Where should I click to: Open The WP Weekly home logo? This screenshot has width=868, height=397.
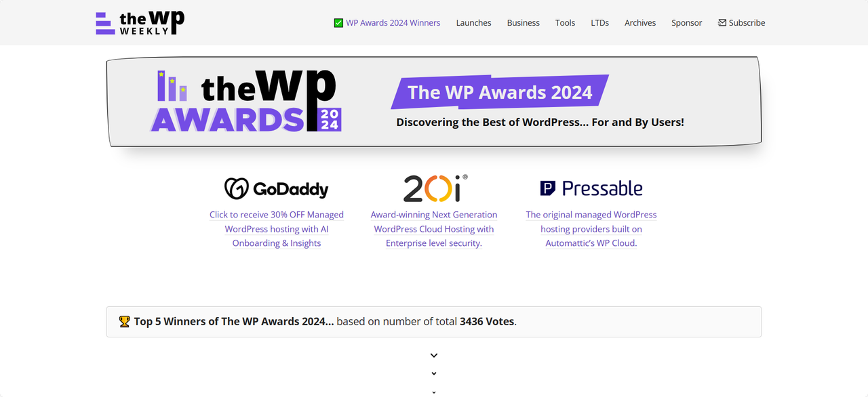pos(140,22)
